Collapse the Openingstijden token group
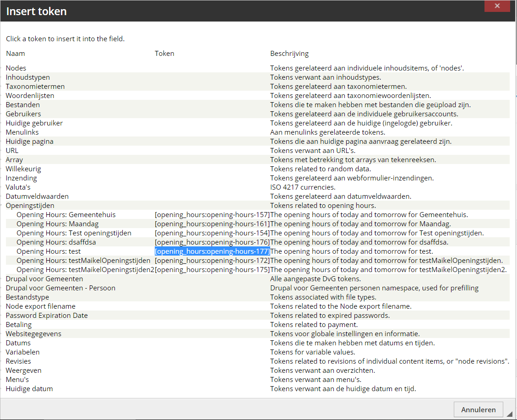This screenshot has height=420, width=517. pyautogui.click(x=30, y=206)
